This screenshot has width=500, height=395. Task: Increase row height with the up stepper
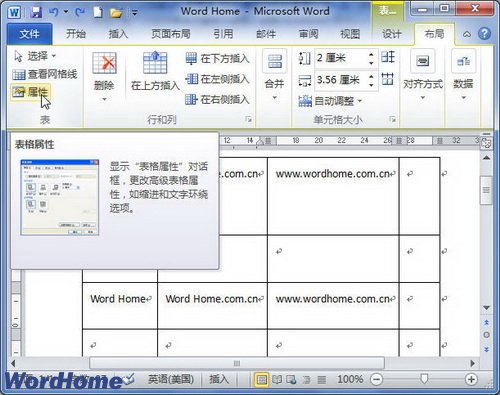[x=371, y=54]
